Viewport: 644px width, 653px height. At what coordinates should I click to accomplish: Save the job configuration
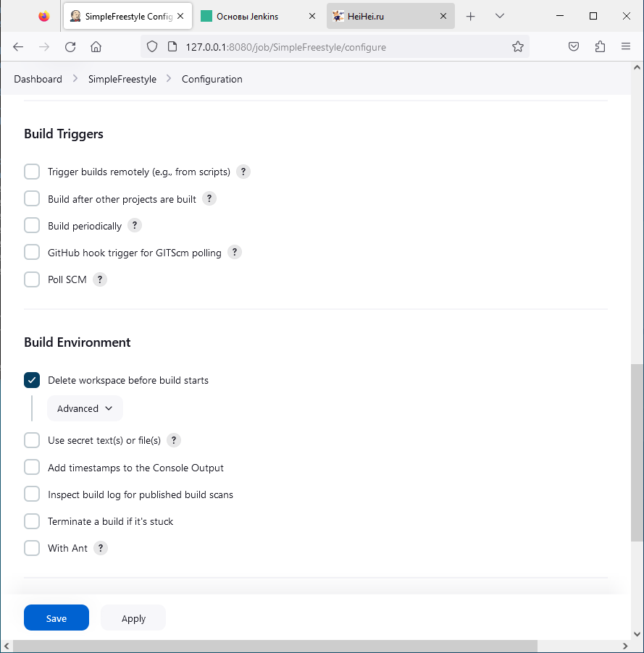57,618
